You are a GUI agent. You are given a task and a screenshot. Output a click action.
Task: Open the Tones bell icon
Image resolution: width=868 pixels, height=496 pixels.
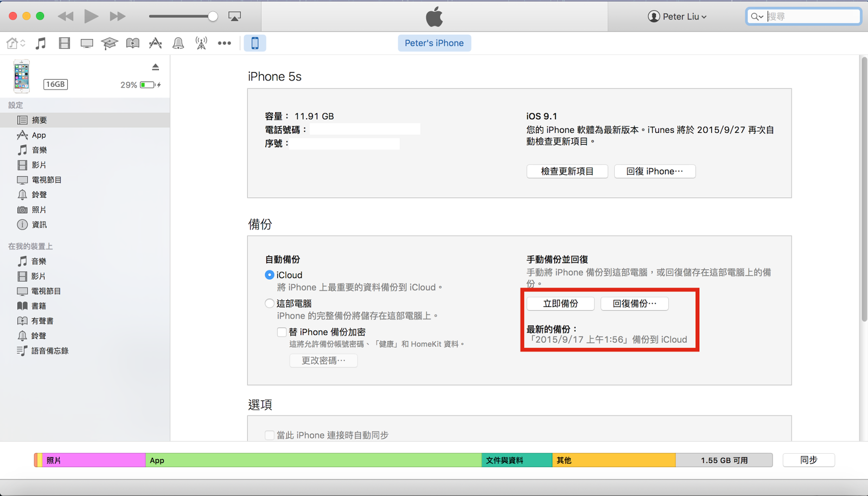[178, 43]
